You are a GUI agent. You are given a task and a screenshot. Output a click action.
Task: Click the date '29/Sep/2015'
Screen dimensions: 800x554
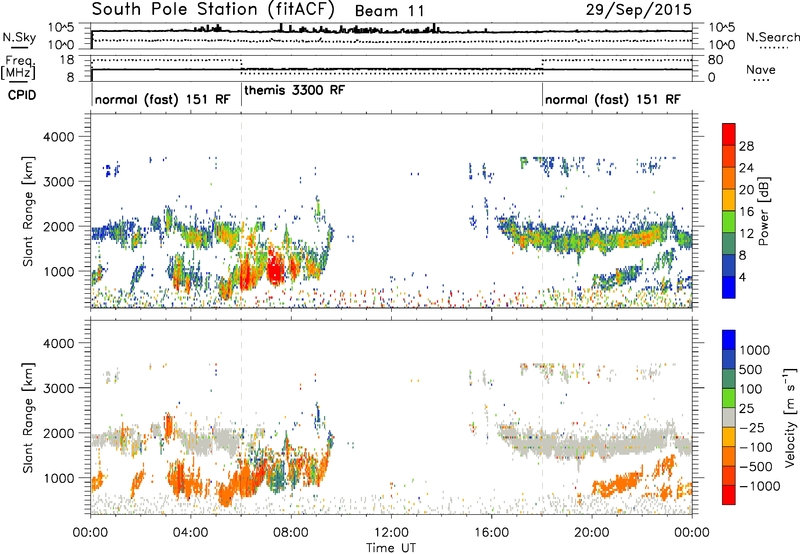pyautogui.click(x=639, y=10)
